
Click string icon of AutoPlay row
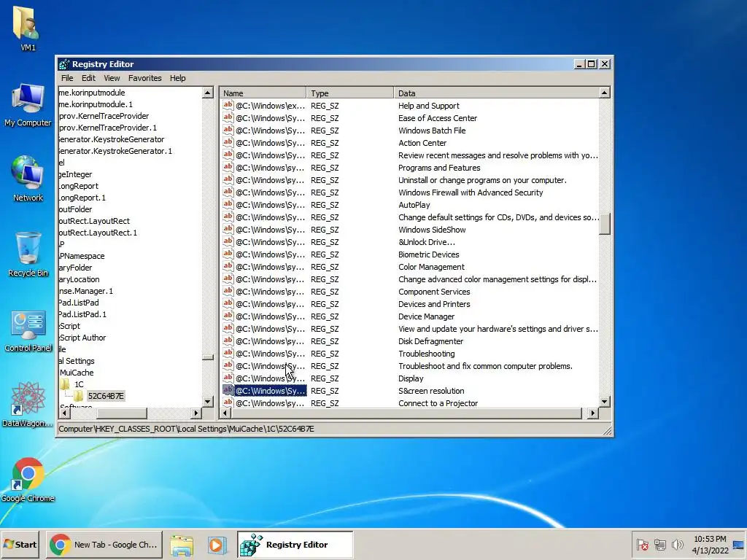228,204
